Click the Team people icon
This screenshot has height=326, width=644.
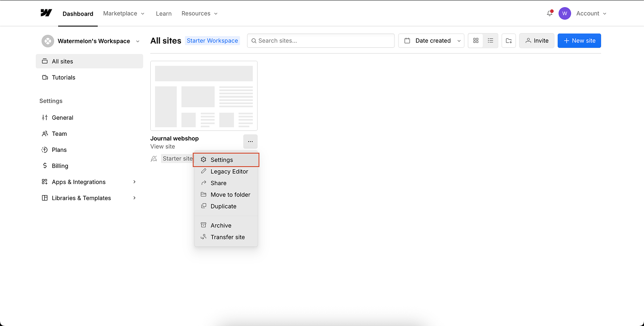(45, 134)
